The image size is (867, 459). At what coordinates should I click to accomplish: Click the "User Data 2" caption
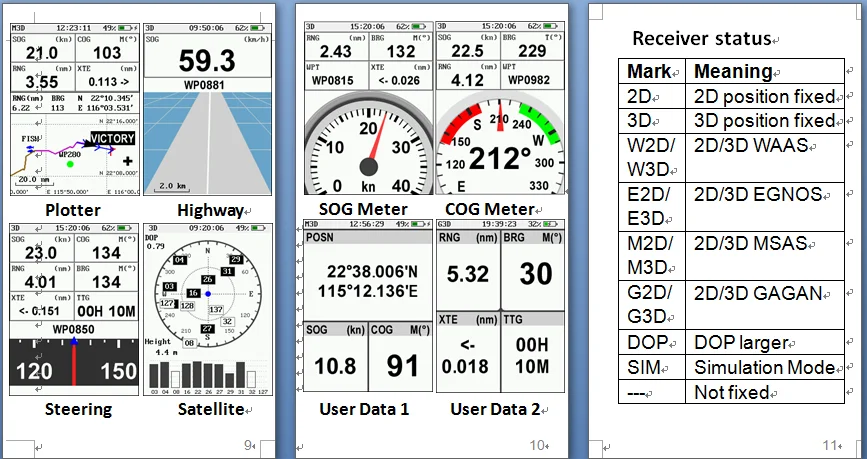tap(495, 409)
